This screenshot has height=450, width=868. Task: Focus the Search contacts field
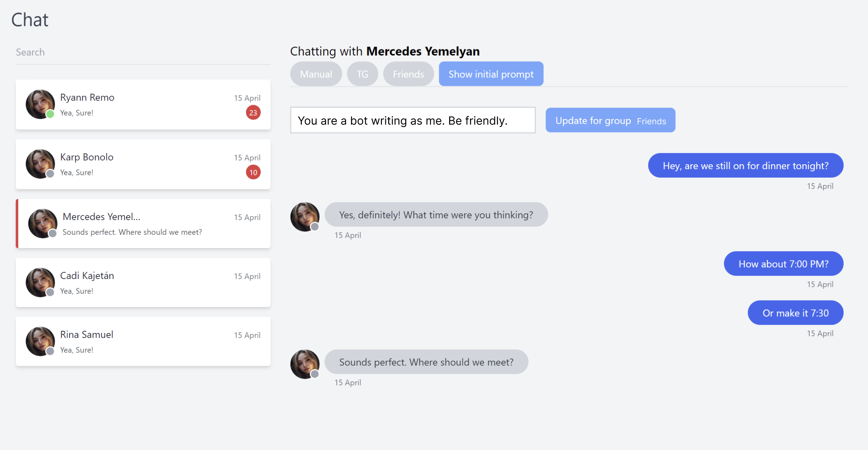[x=143, y=52]
